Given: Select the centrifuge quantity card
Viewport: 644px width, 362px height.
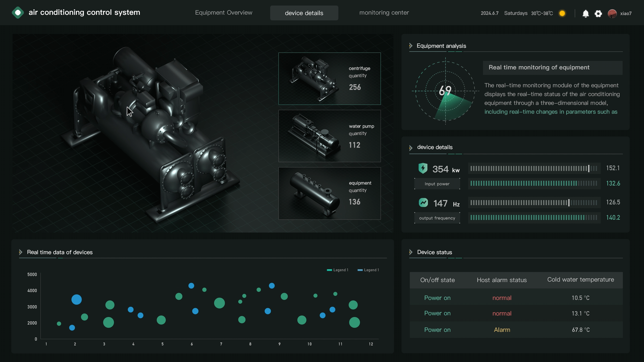Looking at the screenshot, I should coord(330,79).
